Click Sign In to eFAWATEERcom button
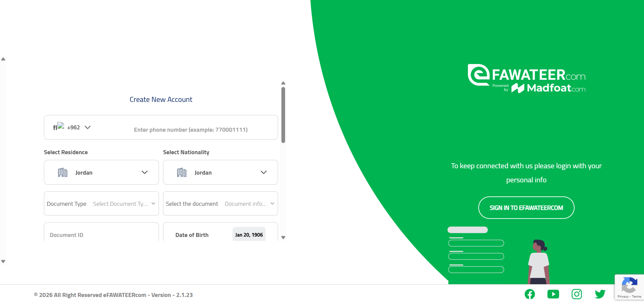Screen dimensions: 644x305 526,208
